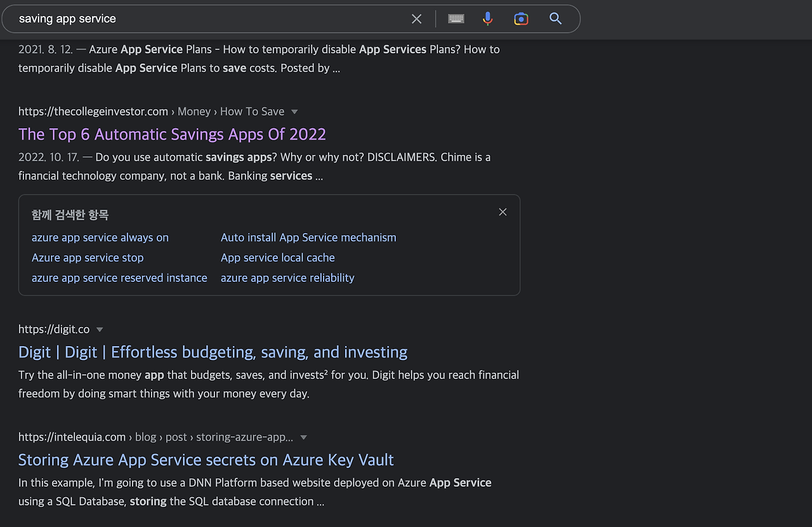Select 'Auto install App Service mechanism' suggestion
The width and height of the screenshot is (812, 527).
[x=308, y=237]
